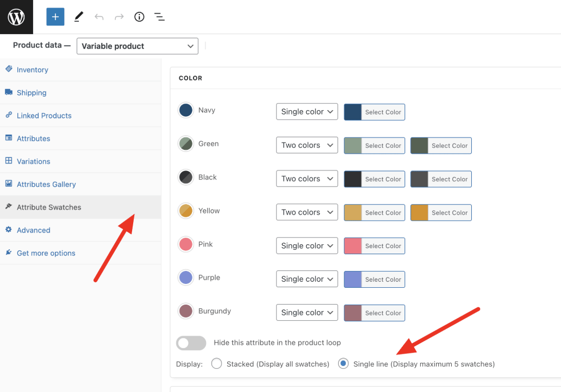Open the List View icon
Screen dimensions: 561x392
[159, 17]
